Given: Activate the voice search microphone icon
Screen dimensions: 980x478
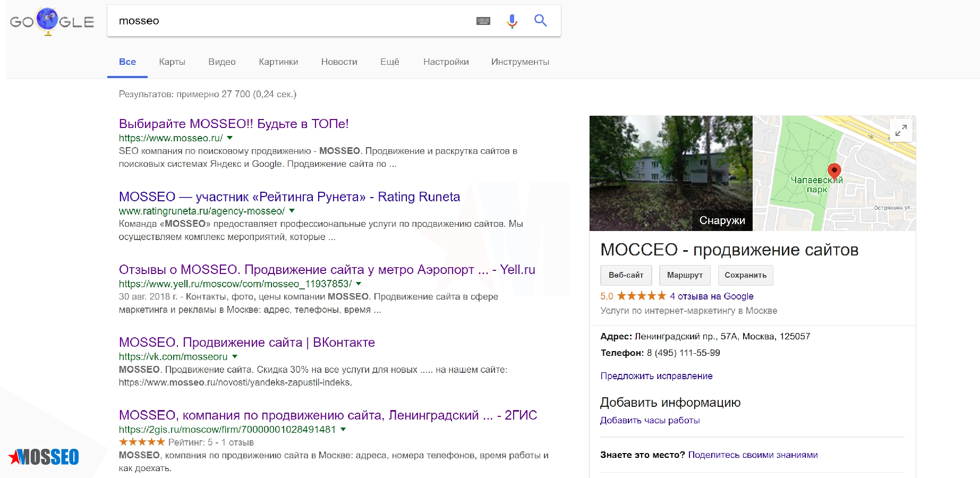Looking at the screenshot, I should 512,21.
